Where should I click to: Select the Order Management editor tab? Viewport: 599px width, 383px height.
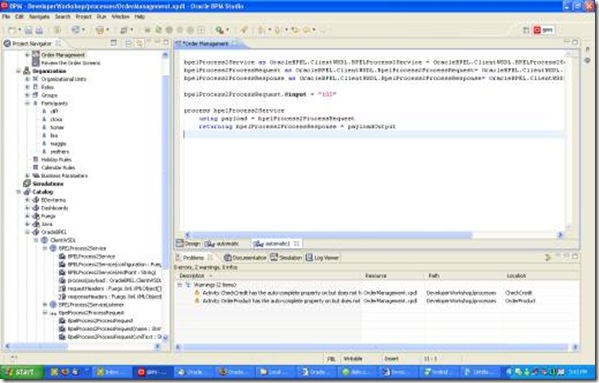click(x=206, y=44)
